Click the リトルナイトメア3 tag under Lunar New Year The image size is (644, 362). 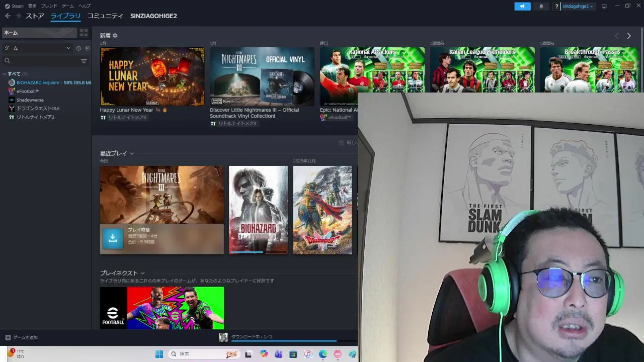point(124,118)
